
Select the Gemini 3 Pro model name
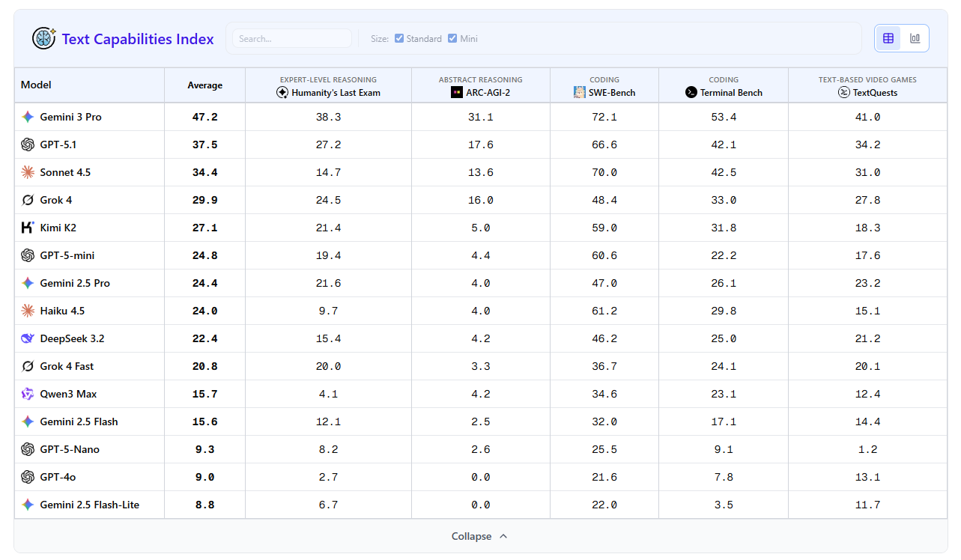tap(71, 117)
